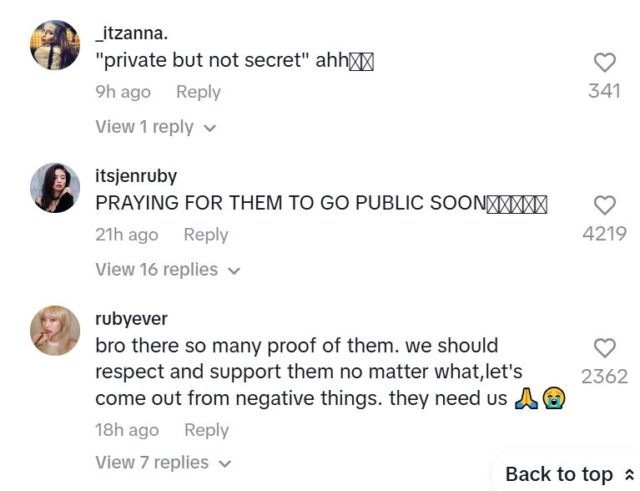Open the itsjenruby username link
This screenshot has width=640, height=491.
pyautogui.click(x=136, y=176)
